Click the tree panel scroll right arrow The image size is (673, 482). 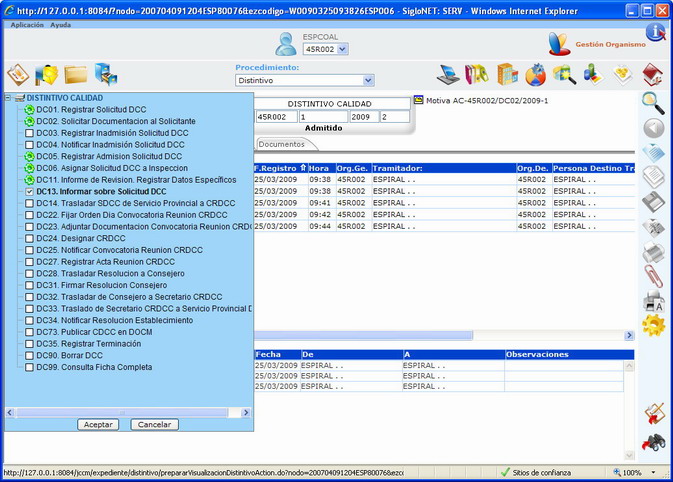tap(246, 412)
